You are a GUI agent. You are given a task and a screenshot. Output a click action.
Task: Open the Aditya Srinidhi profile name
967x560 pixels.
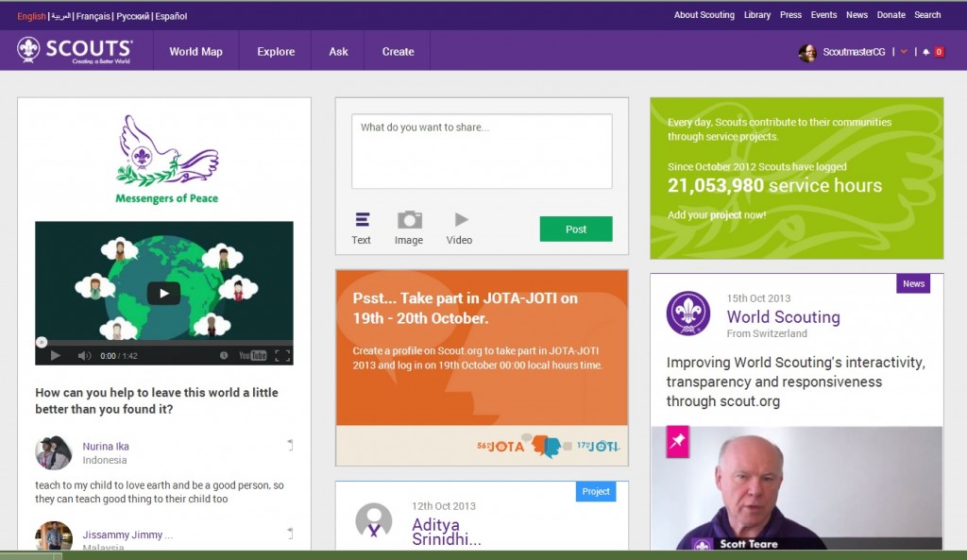pyautogui.click(x=447, y=532)
